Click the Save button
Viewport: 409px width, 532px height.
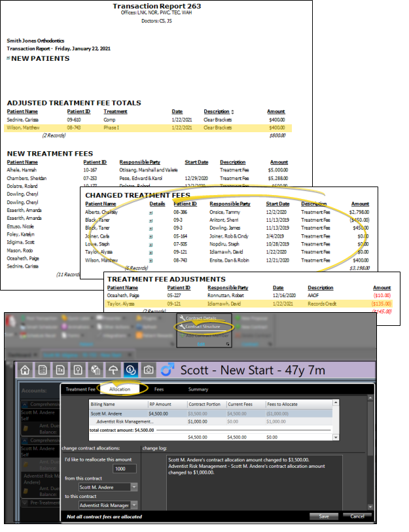(x=324, y=516)
